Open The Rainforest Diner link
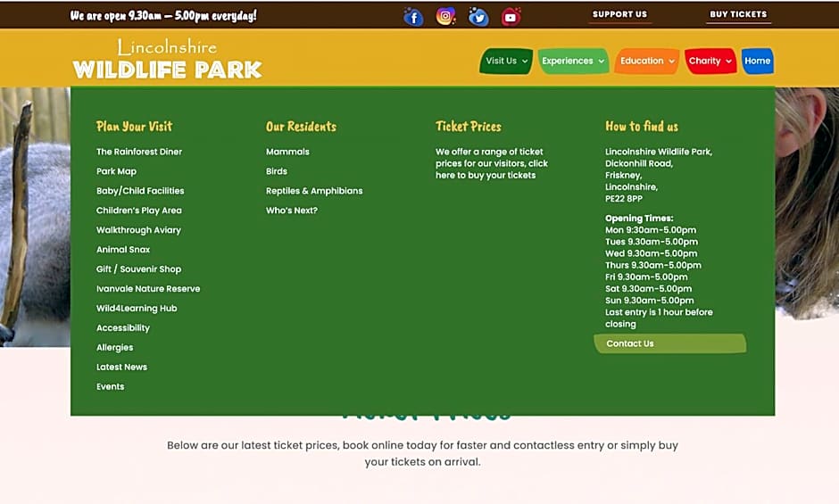Viewport: 839px width, 504px height. pos(139,152)
